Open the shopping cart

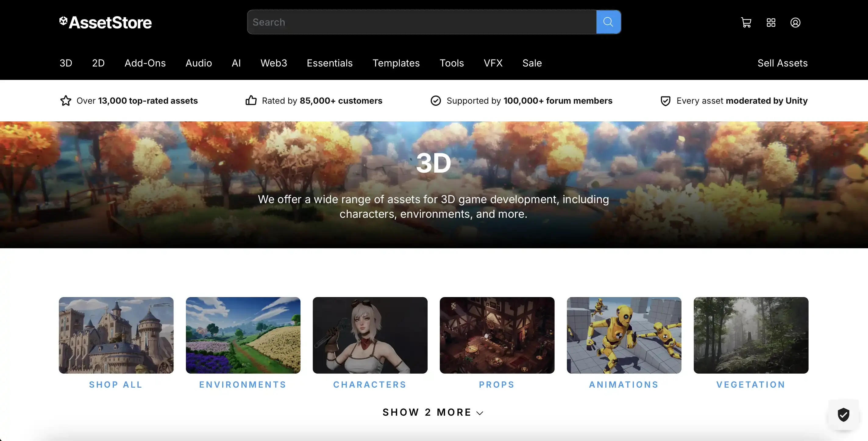coord(746,22)
